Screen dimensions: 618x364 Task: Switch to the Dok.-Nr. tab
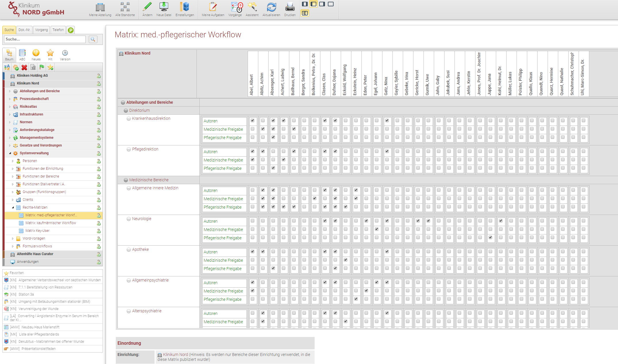[x=24, y=30]
